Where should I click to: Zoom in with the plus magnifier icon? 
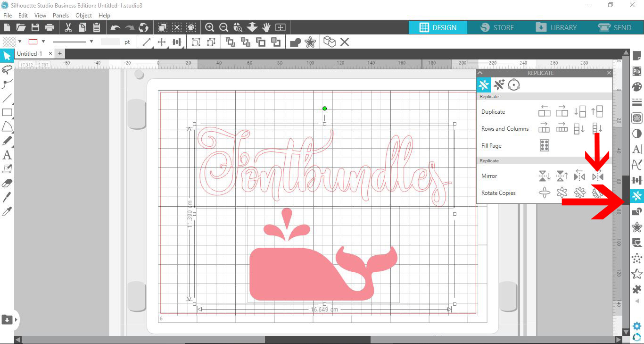[210, 27]
